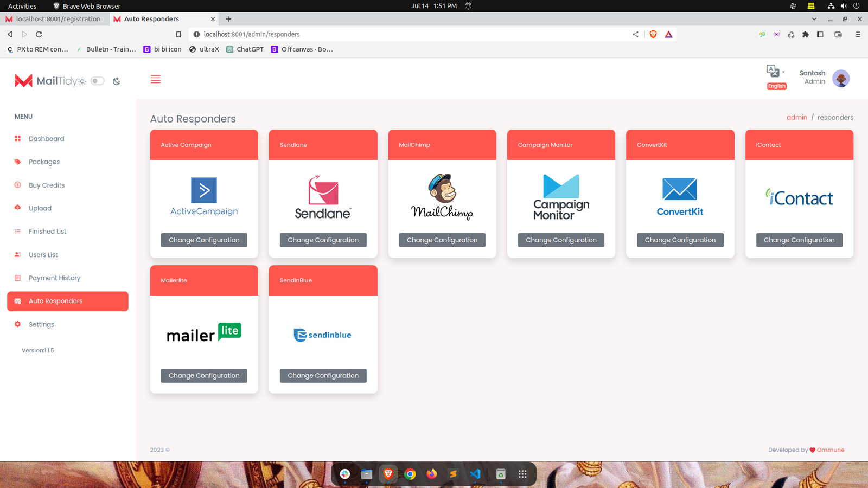
Task: Toggle the browser sidebar panel icon
Action: tap(820, 34)
